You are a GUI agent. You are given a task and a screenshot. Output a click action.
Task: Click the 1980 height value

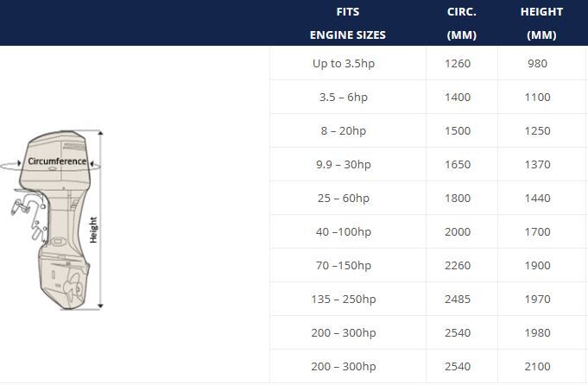(x=537, y=332)
